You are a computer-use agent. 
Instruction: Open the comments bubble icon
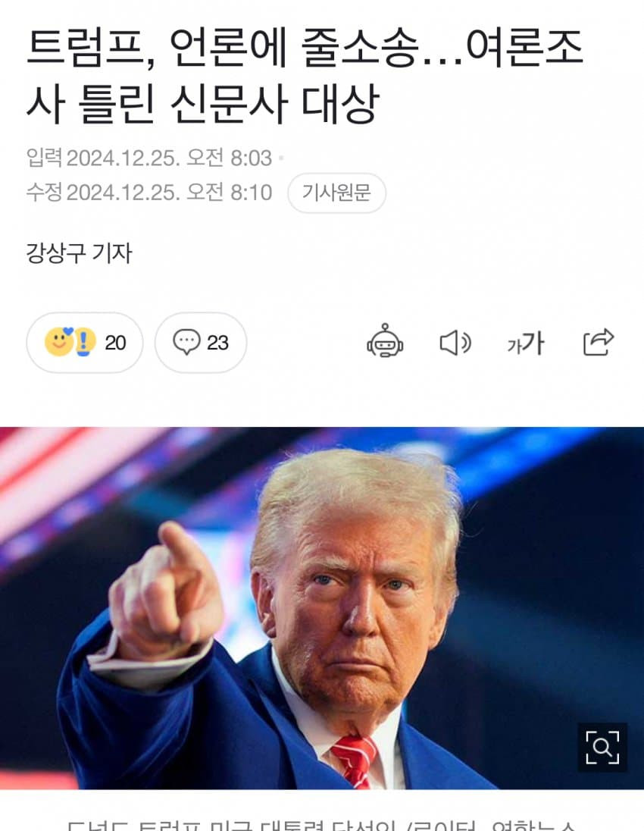(x=186, y=342)
